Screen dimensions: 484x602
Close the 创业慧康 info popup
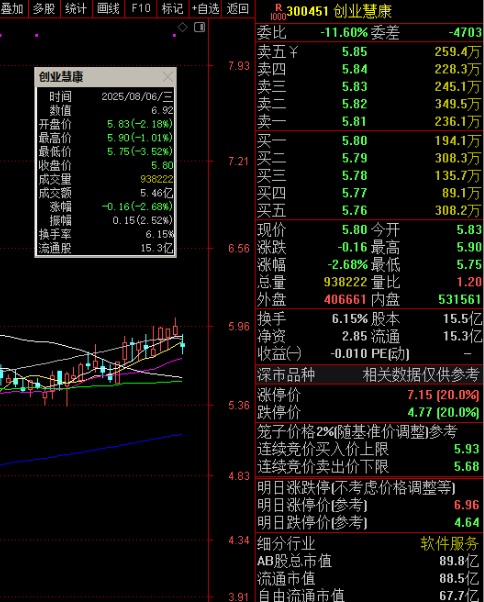point(168,77)
